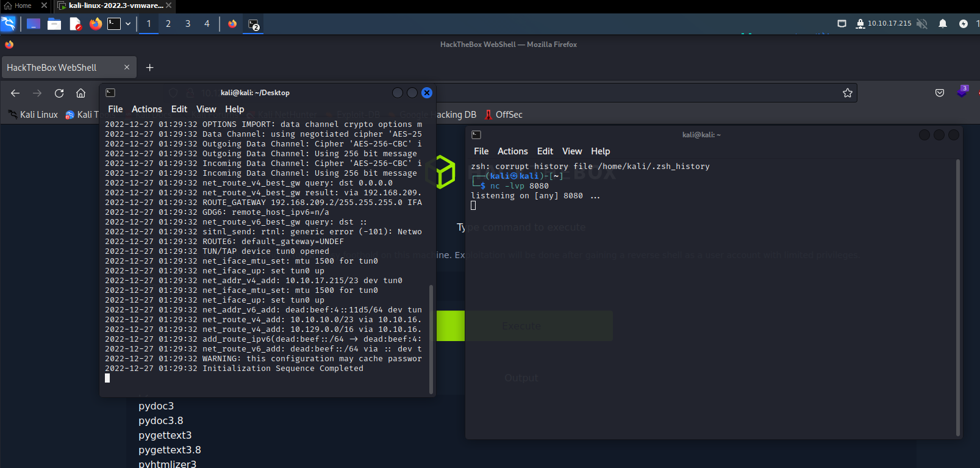The width and height of the screenshot is (980, 468).
Task: Open a new Firefox tab
Action: click(150, 68)
